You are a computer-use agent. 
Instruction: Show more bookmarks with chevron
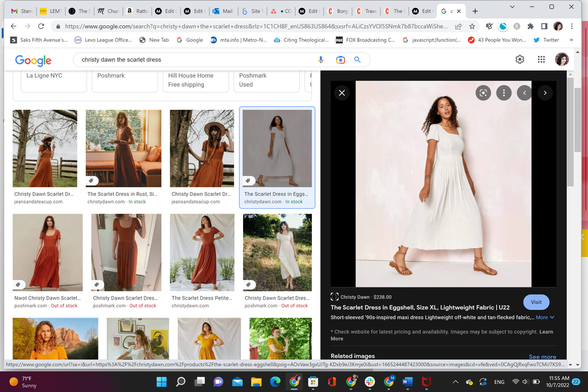pyautogui.click(x=571, y=40)
